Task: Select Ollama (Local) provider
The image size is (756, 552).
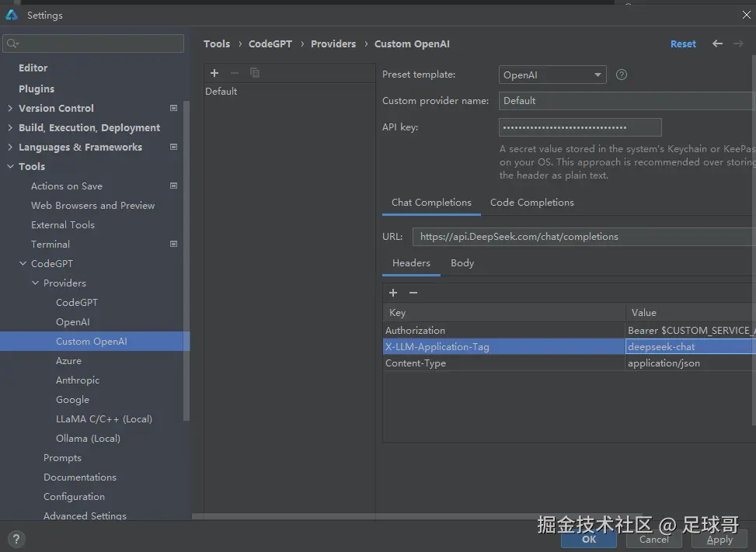Action: (x=88, y=439)
